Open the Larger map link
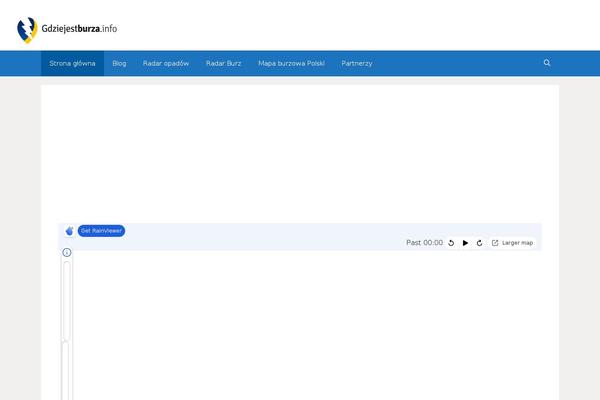Image resolution: width=600 pixels, height=400 pixels. point(512,243)
